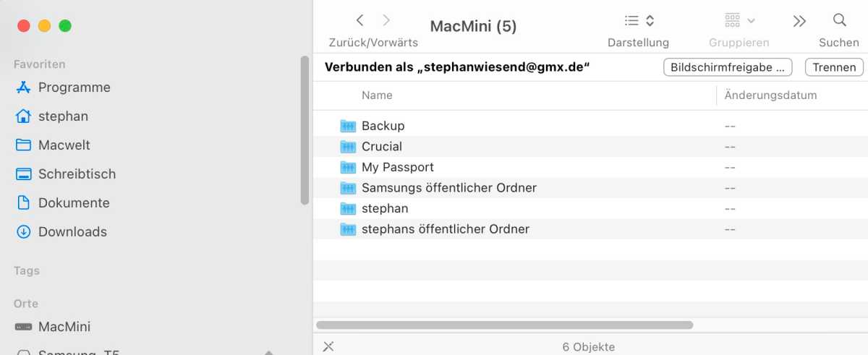Click the Schreibtisch desktop icon in sidebar
This screenshot has height=355, width=868.
tap(23, 174)
